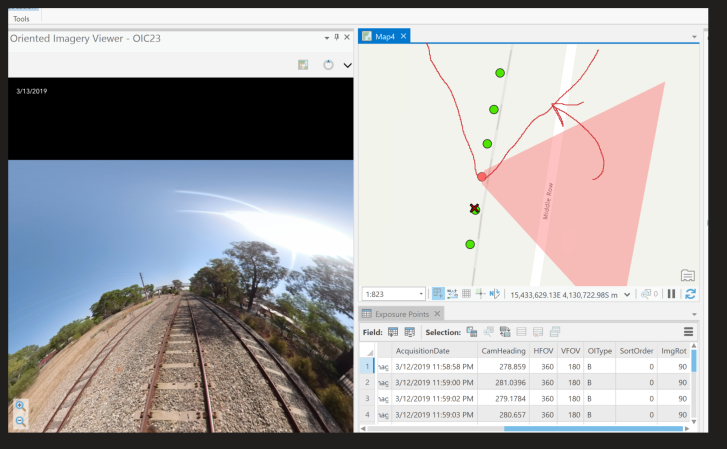Click the table select-all corner cell
The height and width of the screenshot is (449, 727).
click(x=368, y=351)
